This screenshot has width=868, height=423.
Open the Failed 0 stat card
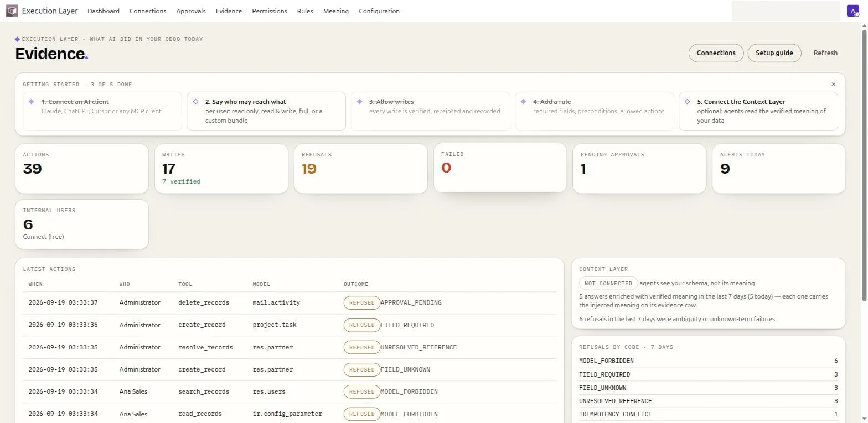(x=500, y=168)
